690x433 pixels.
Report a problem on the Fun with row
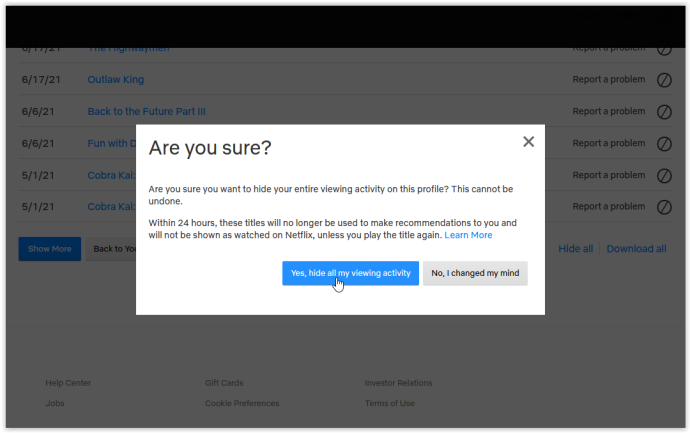point(609,143)
